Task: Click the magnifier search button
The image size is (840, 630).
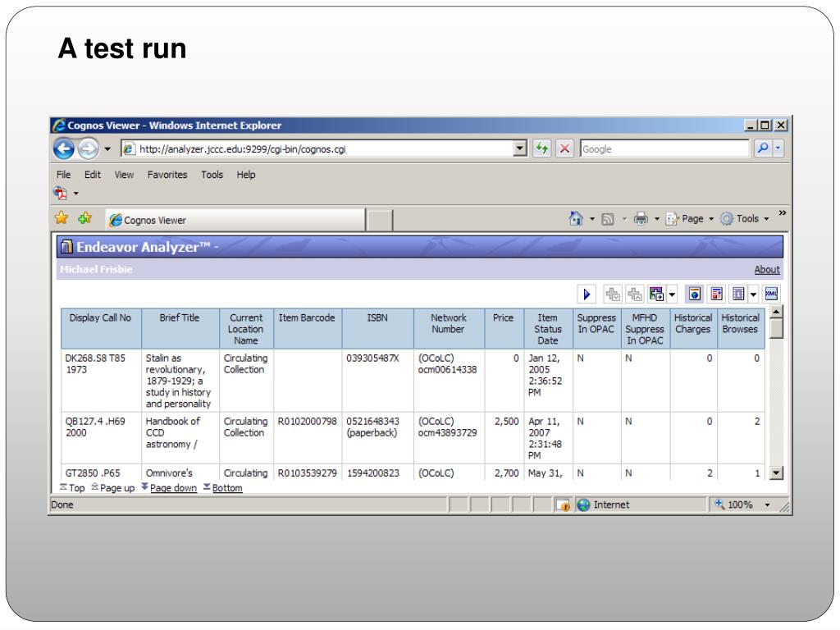Action: pyautogui.click(x=763, y=148)
